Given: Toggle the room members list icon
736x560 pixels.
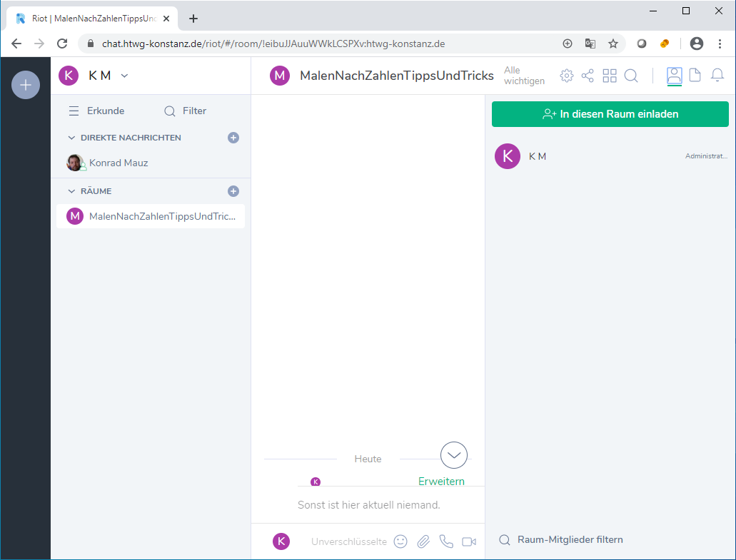Looking at the screenshot, I should tap(675, 76).
